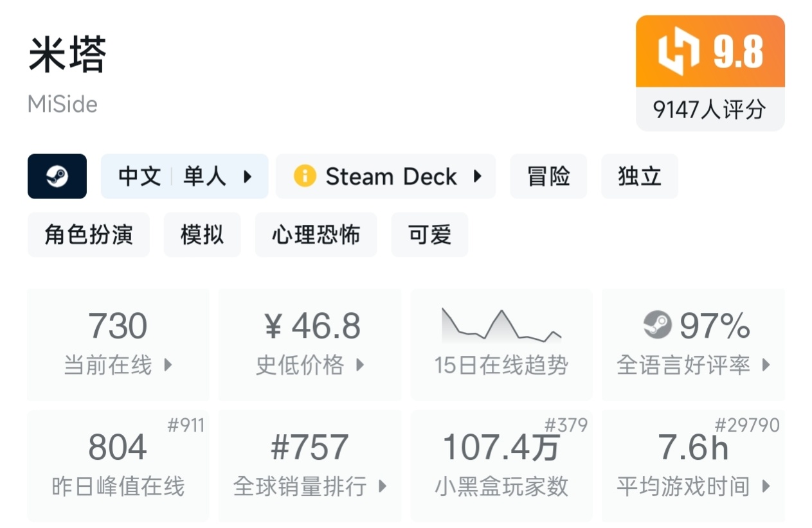Open the 史低价格 price history arrow
The image size is (812, 528).
[x=360, y=365]
